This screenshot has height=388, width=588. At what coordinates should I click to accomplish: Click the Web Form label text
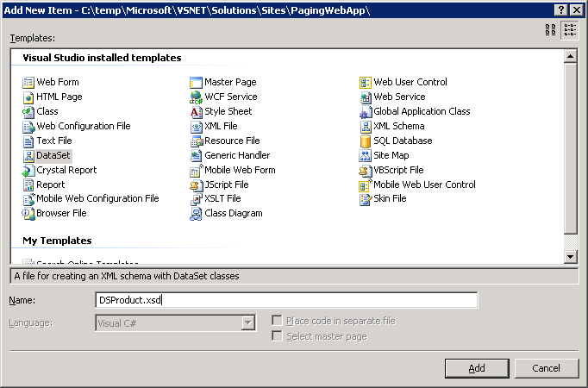coord(58,82)
